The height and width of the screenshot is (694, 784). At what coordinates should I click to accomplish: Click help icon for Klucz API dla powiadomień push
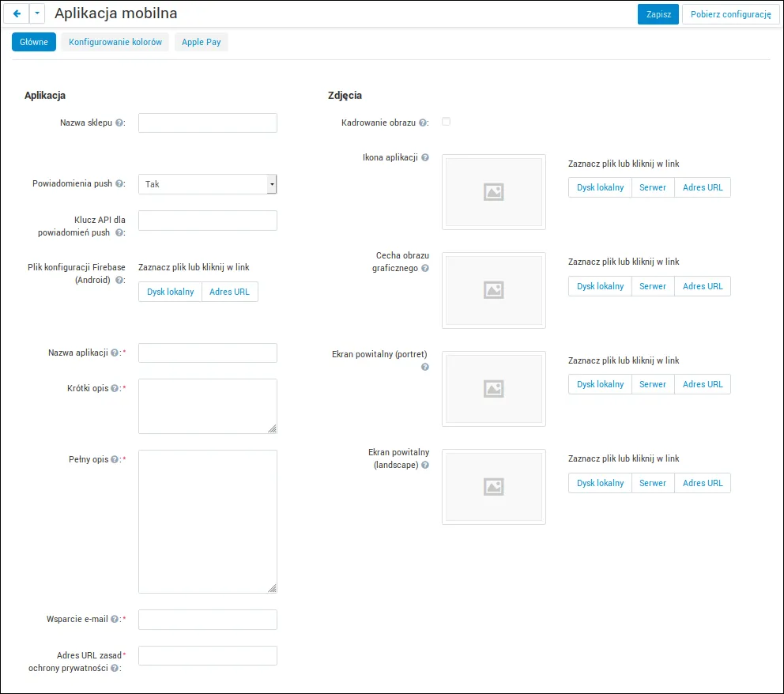click(119, 232)
